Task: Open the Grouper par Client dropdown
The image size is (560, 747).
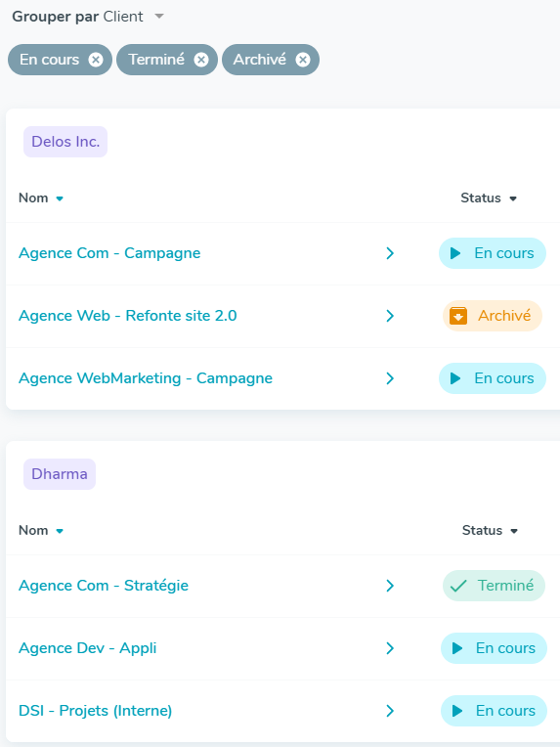Action: coord(88,17)
